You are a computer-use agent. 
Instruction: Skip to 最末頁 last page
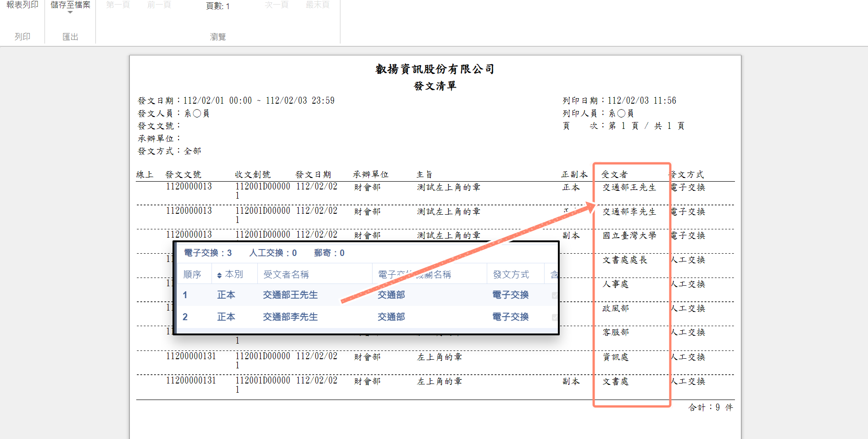[x=317, y=5]
